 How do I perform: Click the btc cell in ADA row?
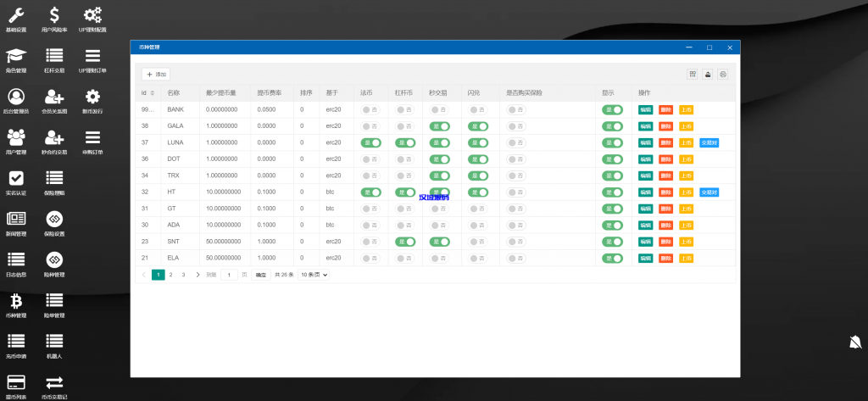click(x=337, y=226)
